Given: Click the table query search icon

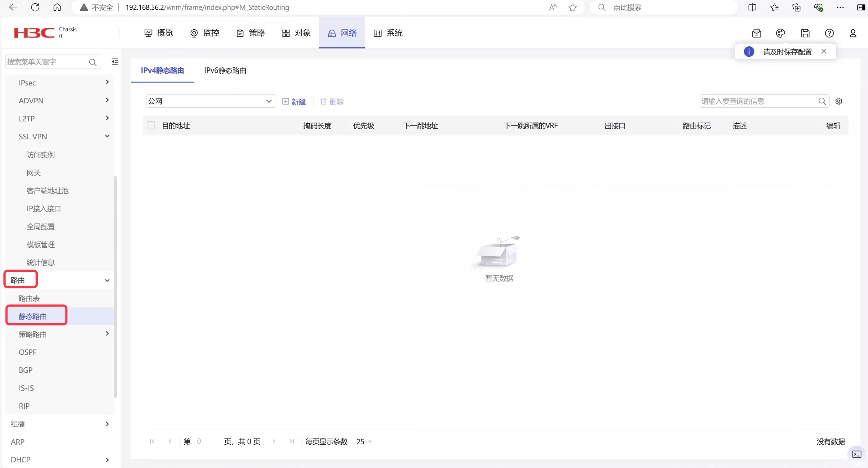Looking at the screenshot, I should point(822,101).
